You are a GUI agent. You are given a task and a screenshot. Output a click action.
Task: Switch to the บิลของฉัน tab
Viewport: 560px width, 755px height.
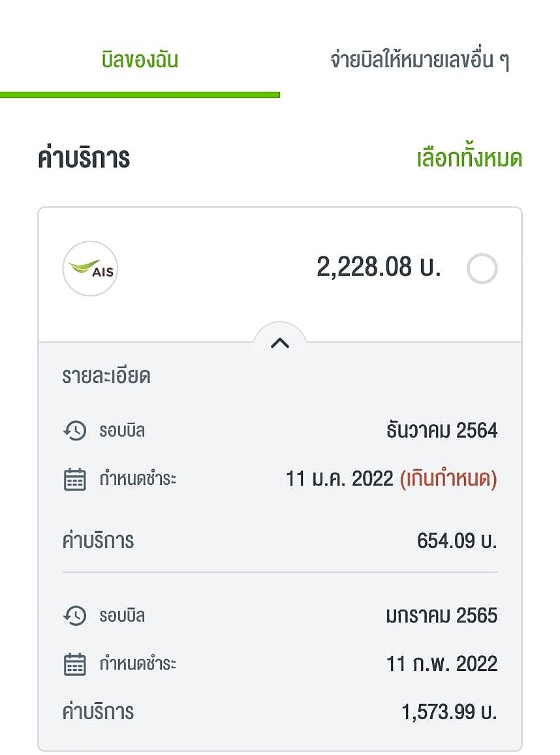click(x=140, y=59)
